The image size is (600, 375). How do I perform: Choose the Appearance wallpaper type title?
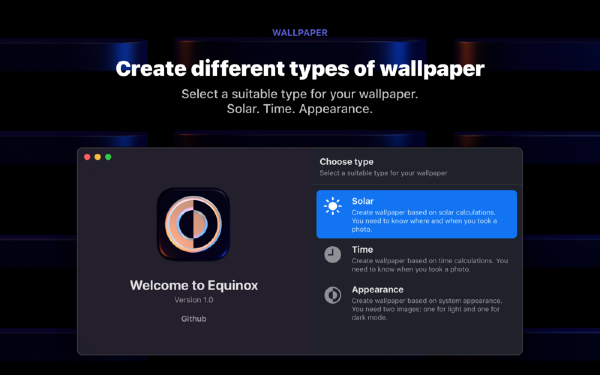pos(377,290)
